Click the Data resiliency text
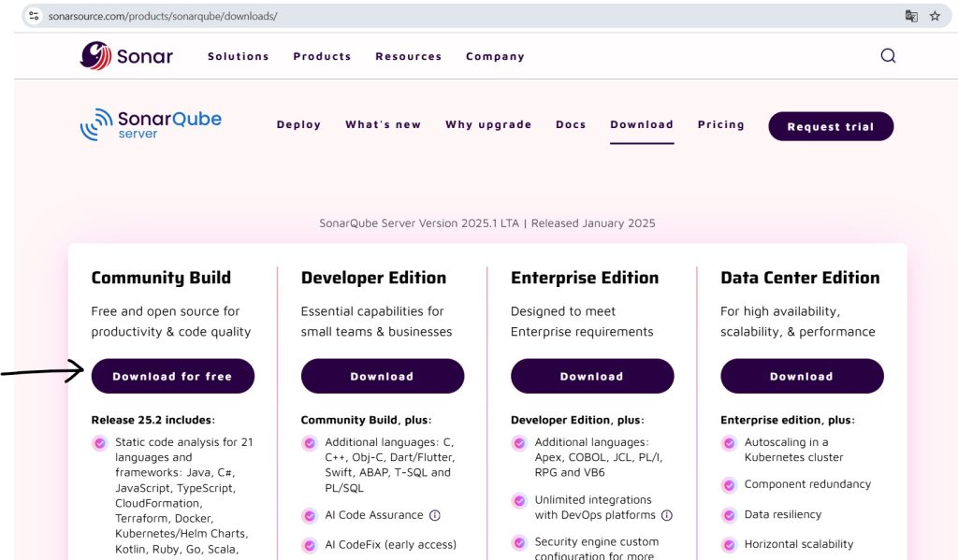Screen dimensions: 958x560 click(783, 514)
